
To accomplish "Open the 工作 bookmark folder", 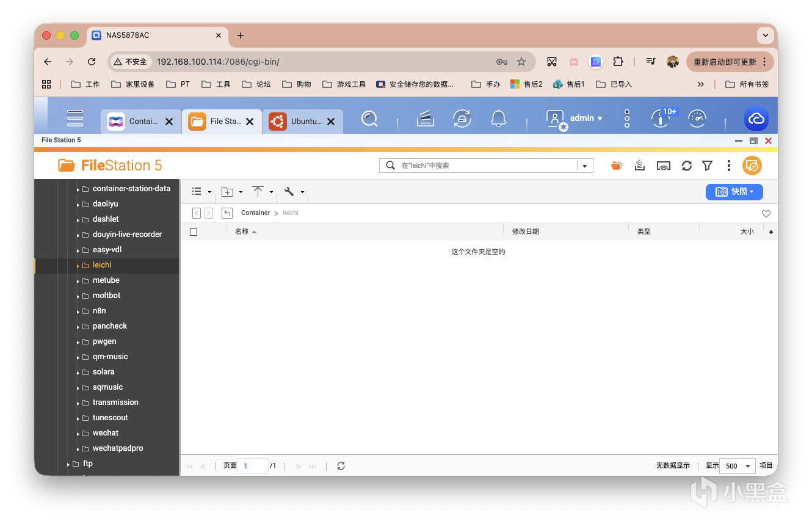I will click(x=85, y=84).
